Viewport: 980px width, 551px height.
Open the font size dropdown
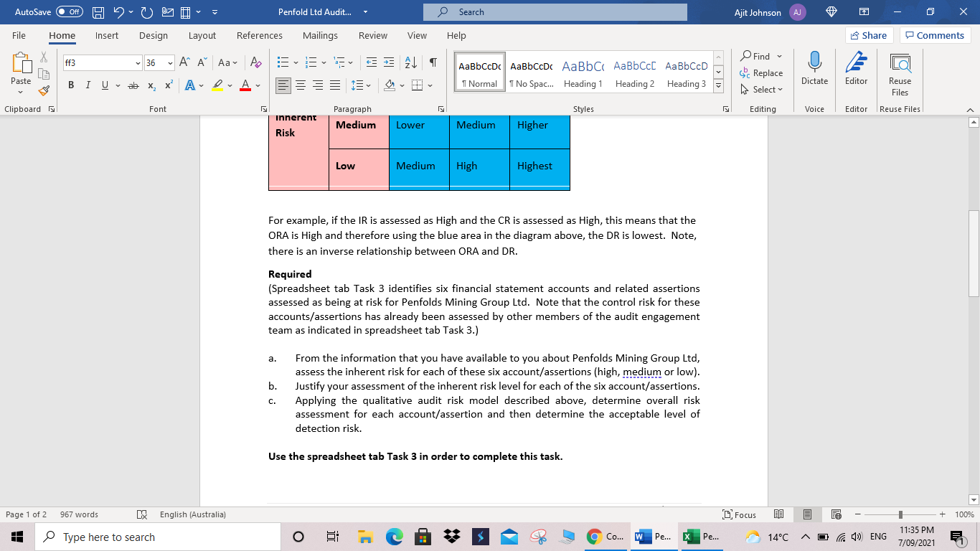[x=170, y=62]
